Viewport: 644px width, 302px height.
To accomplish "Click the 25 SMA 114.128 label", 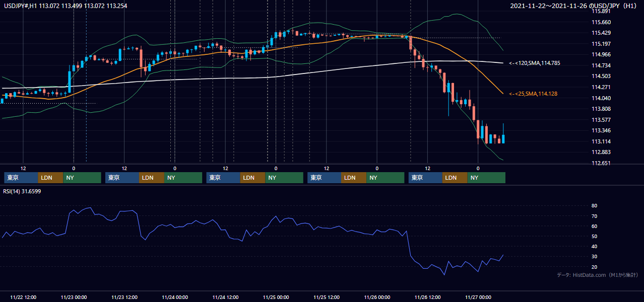I will point(533,94).
